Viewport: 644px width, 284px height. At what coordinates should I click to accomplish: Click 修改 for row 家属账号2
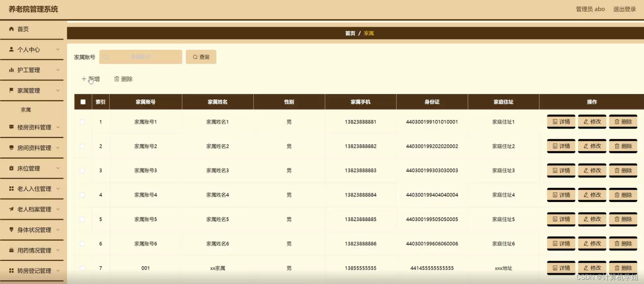point(592,146)
